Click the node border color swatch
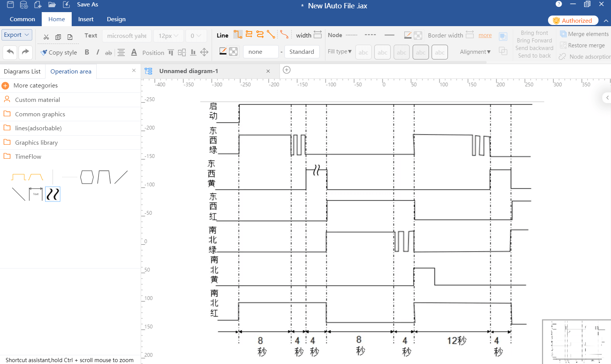Viewport: 611px width, 364px height. pyautogui.click(x=408, y=35)
